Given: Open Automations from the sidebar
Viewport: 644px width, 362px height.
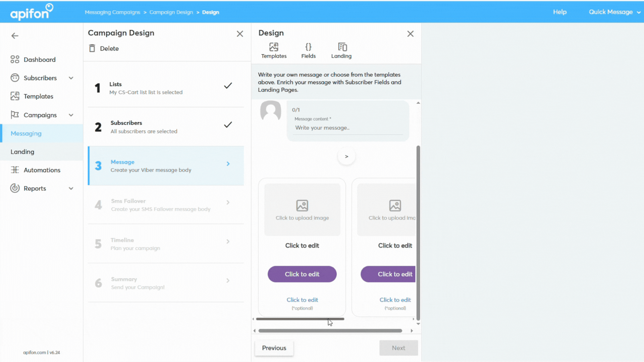Looking at the screenshot, I should pyautogui.click(x=42, y=170).
